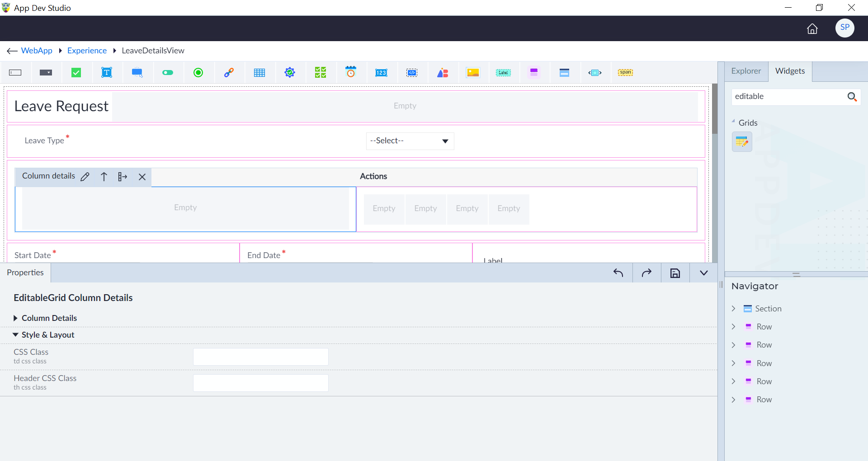The width and height of the screenshot is (868, 461).
Task: Click the insert column icon on Column details
Action: [x=123, y=177]
